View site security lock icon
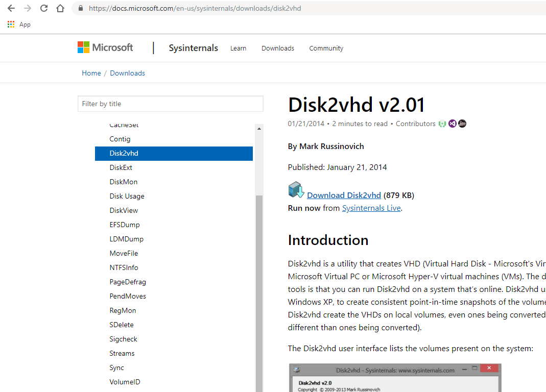This screenshot has width=546, height=392. [x=81, y=8]
